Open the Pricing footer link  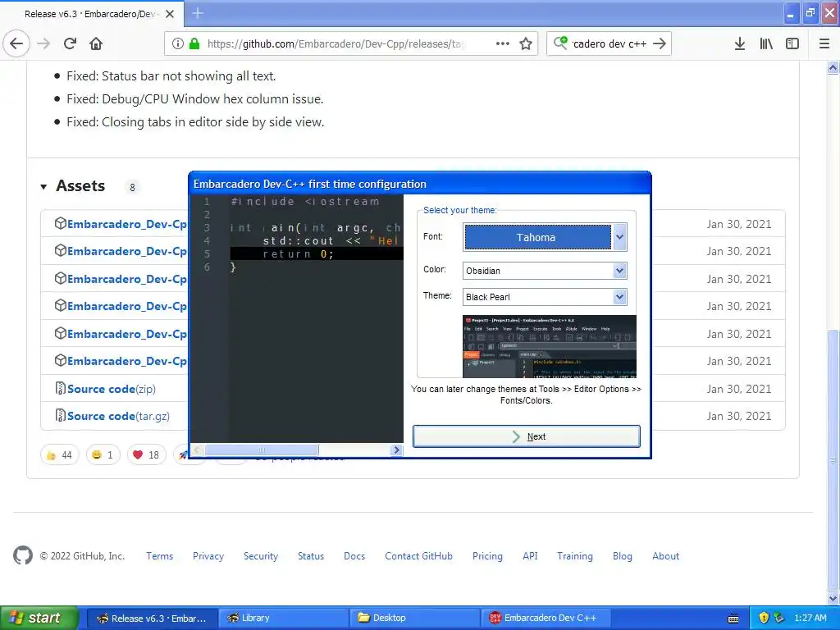click(x=487, y=556)
